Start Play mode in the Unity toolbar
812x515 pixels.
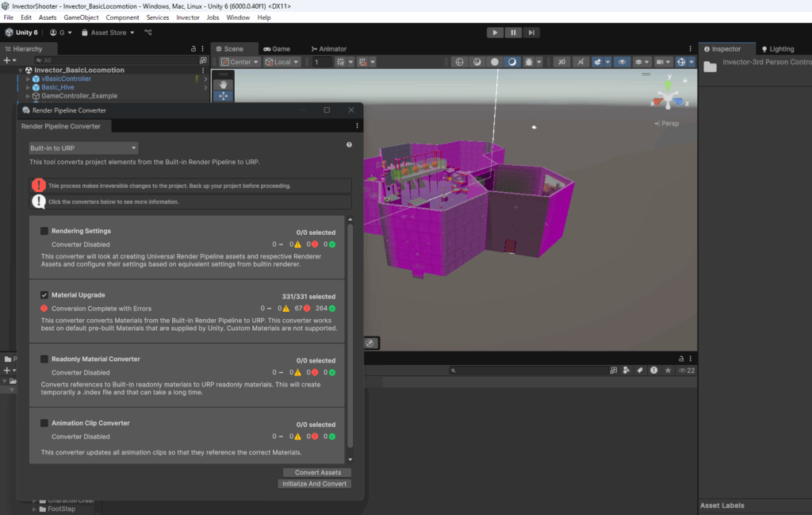point(495,32)
